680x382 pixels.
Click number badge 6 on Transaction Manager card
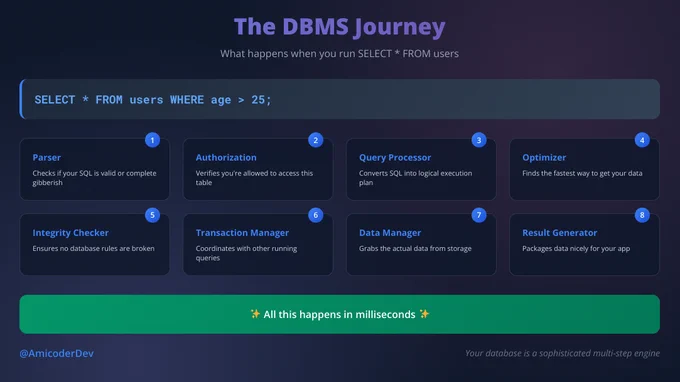(x=316, y=215)
